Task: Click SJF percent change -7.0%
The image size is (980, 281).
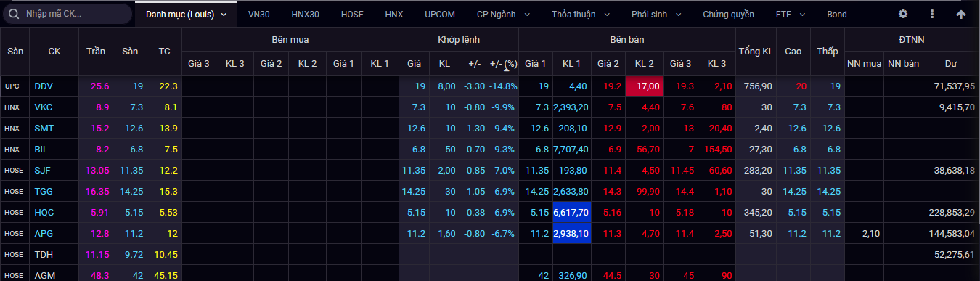Action: 505,170
